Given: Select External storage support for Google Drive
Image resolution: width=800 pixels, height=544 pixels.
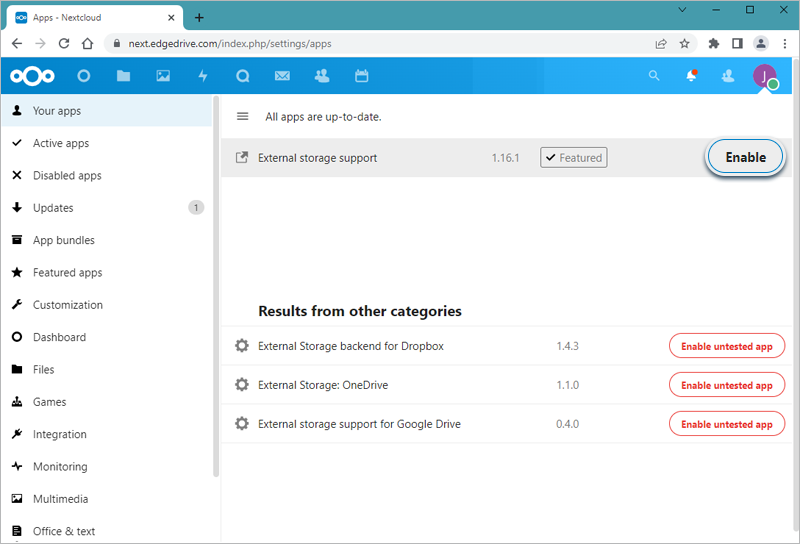Looking at the screenshot, I should [x=359, y=424].
